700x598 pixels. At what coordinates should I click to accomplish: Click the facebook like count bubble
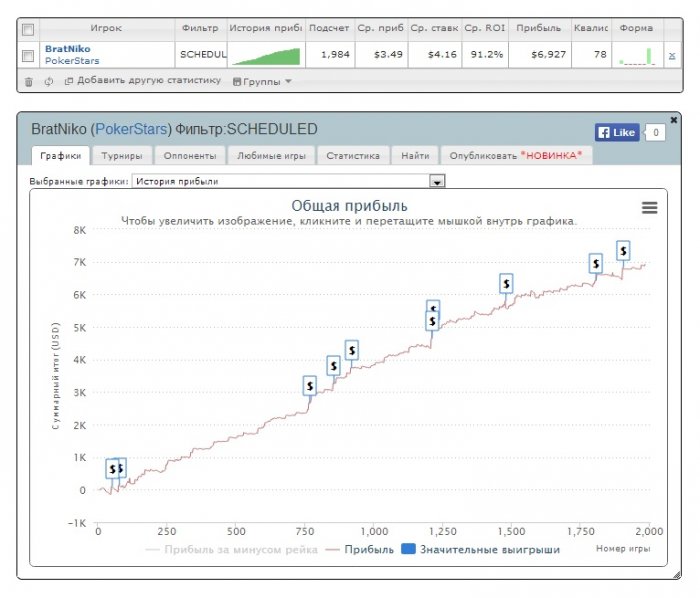[655, 133]
